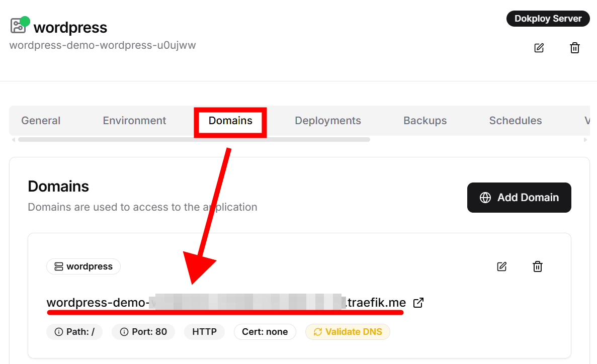Open the Schedules tab
This screenshot has width=597, height=364.
coord(516,121)
